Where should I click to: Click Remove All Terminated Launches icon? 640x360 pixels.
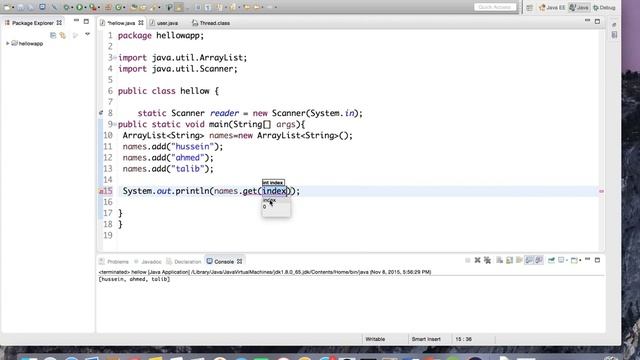pos(487,260)
